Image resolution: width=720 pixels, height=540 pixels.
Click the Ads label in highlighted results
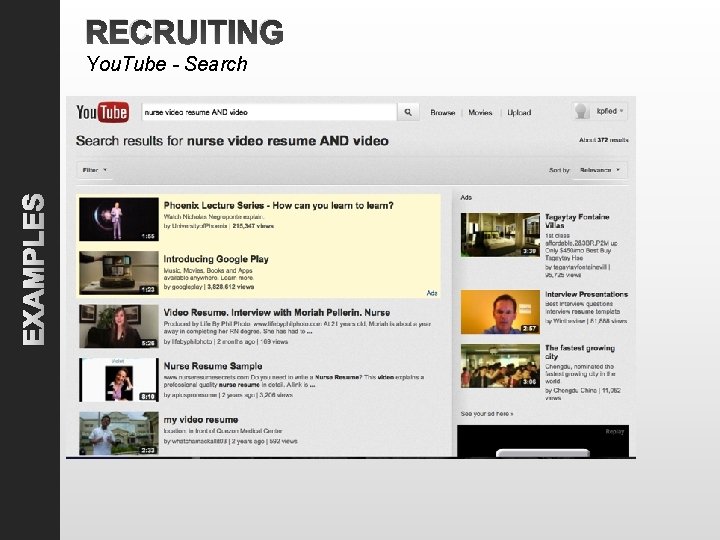pyautogui.click(x=432, y=293)
